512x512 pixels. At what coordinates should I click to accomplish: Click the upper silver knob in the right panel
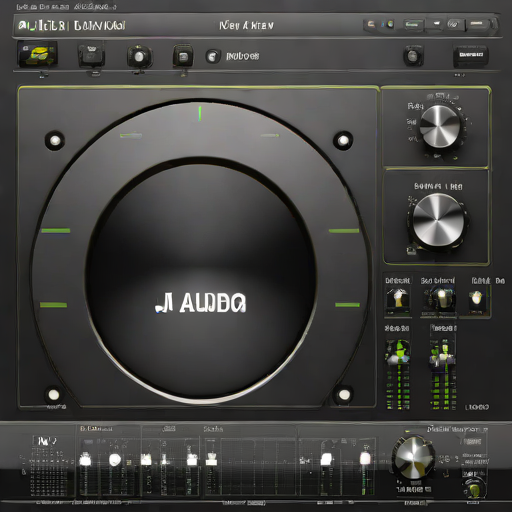pyautogui.click(x=440, y=127)
